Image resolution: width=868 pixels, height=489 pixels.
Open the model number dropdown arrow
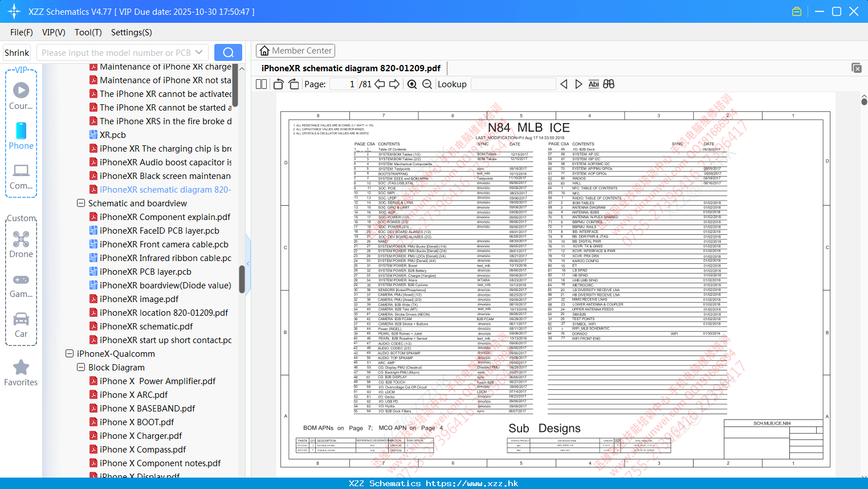199,52
